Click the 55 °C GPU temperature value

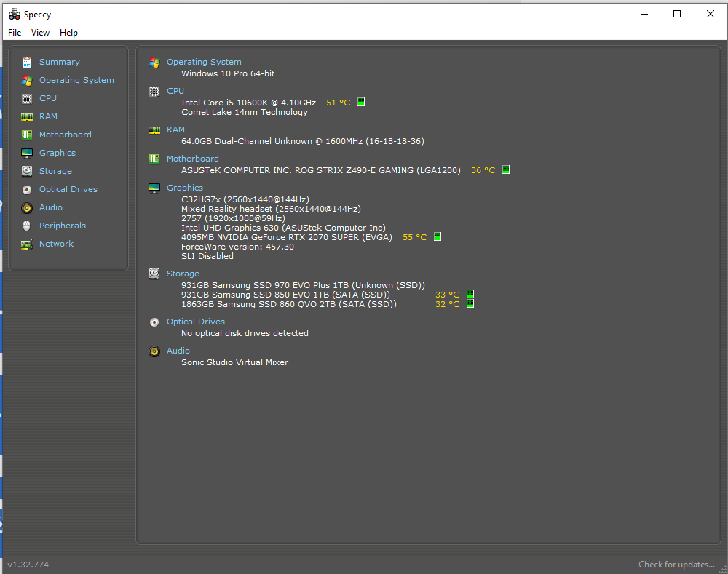click(415, 237)
